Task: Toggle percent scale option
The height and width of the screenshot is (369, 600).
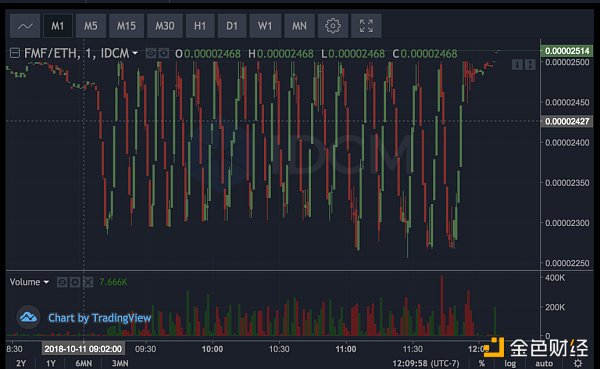Action: point(481,363)
